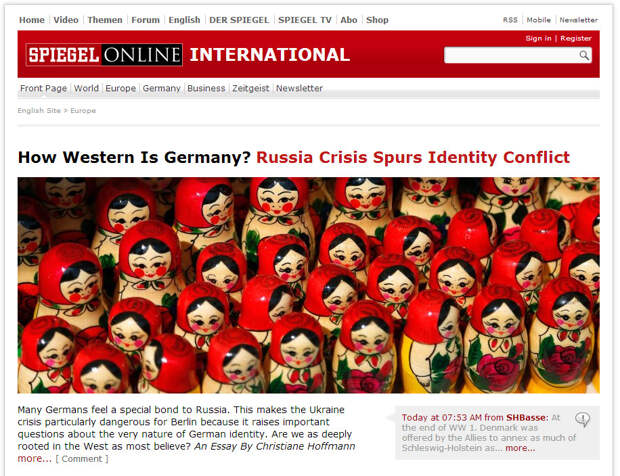Image resolution: width=620 pixels, height=476 pixels.
Task: Select the SPIEGEL TV menu item
Action: [304, 20]
